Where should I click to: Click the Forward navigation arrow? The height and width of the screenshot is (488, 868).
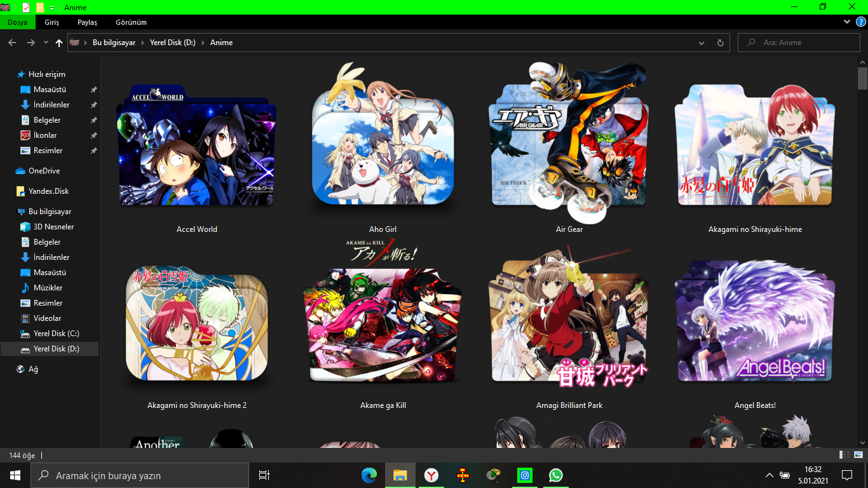pyautogui.click(x=31, y=43)
